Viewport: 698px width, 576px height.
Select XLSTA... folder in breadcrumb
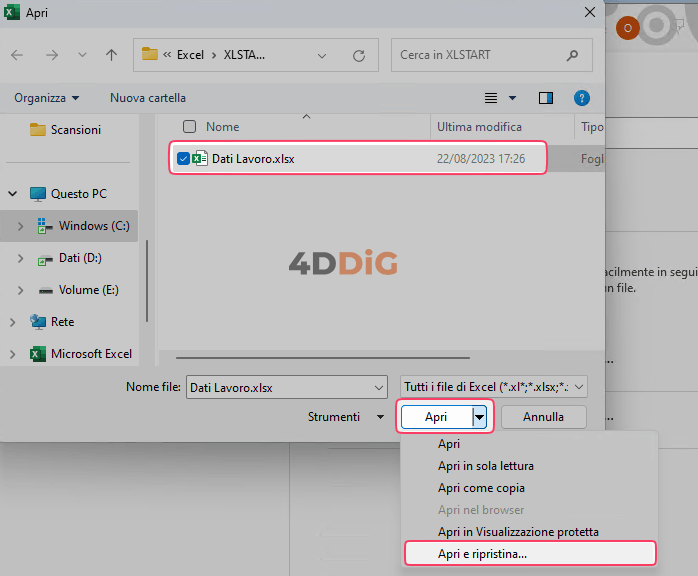[244, 55]
